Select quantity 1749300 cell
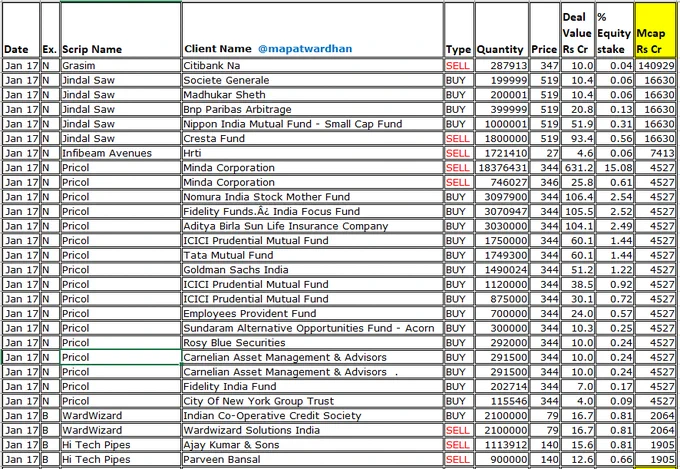Image resolution: width=680 pixels, height=469 pixels. click(502, 255)
